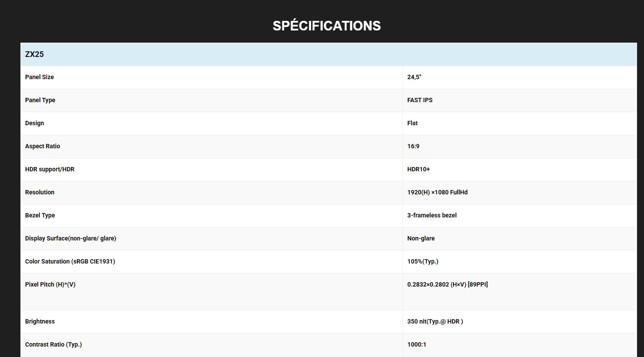Select the HDR10+ value cell
644x357 pixels.
pos(418,169)
